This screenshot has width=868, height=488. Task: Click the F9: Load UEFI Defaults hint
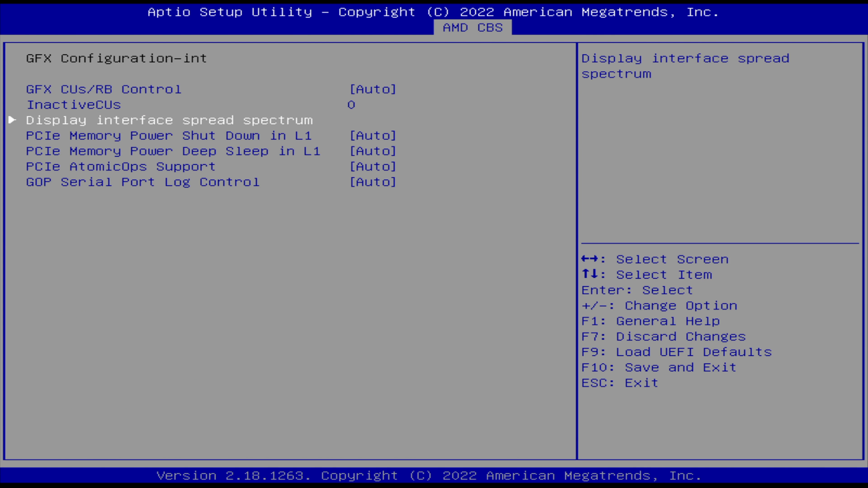677,352
